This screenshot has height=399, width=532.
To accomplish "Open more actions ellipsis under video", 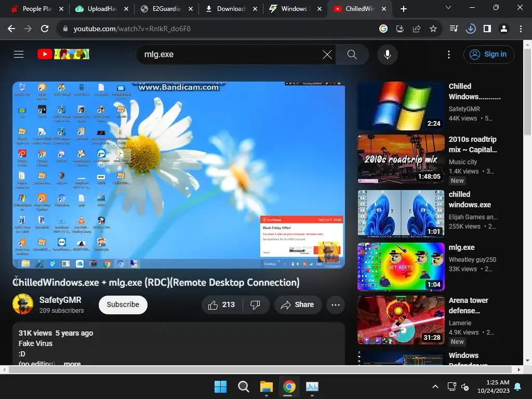I will tap(336, 304).
